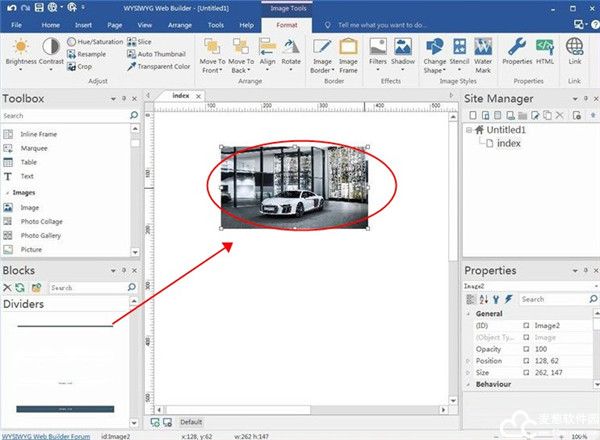The image size is (600, 440).
Task: Open the image Properties wrench
Action: point(517,51)
